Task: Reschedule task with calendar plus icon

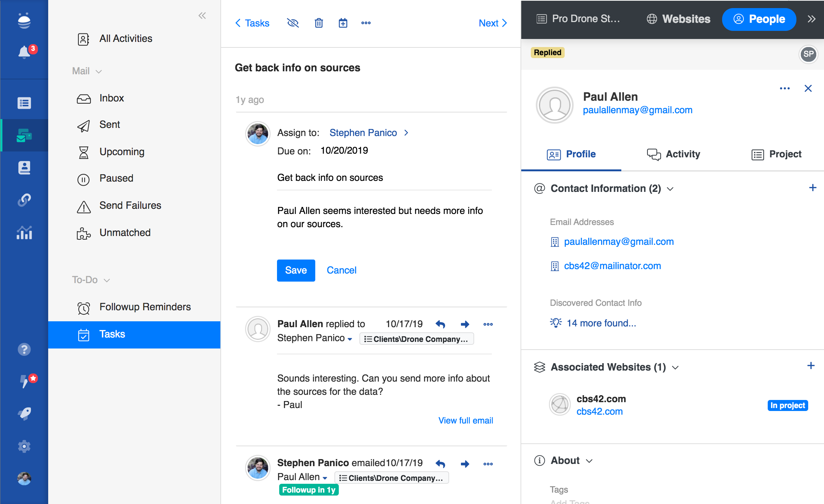Action: coord(343,23)
